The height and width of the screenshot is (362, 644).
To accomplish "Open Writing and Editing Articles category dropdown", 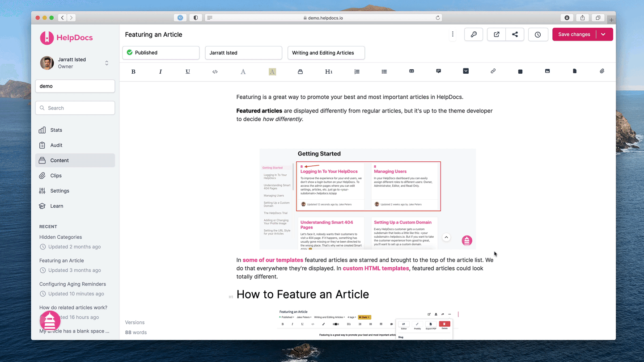I will [x=326, y=53].
